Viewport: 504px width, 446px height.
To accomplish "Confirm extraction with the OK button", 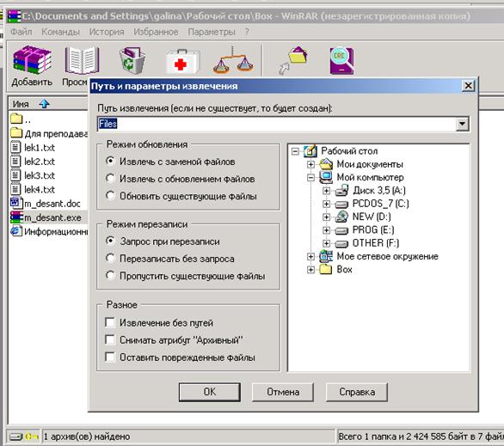I will point(210,392).
